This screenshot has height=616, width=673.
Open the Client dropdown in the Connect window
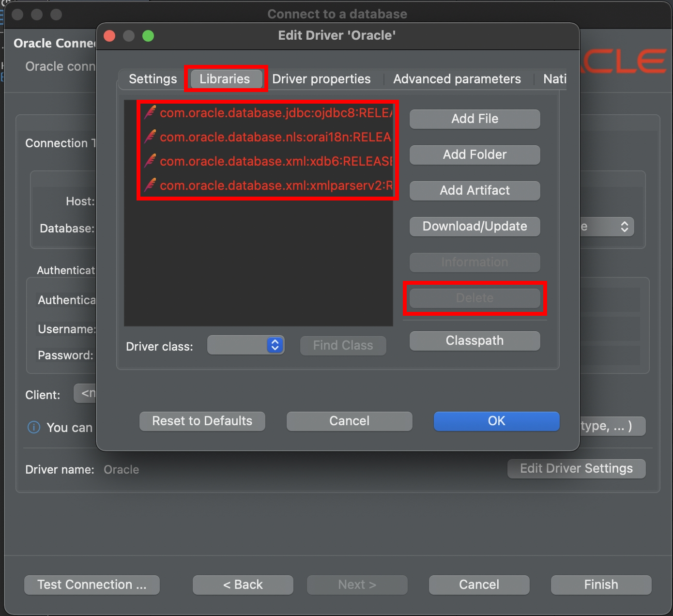pos(85,393)
